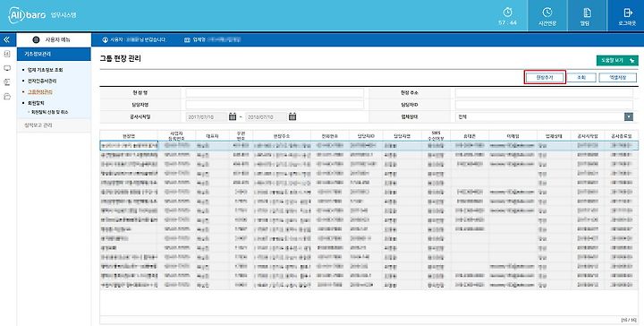Click the company card icon beside 업체명
Screen dimensions: 644x326
point(187,40)
